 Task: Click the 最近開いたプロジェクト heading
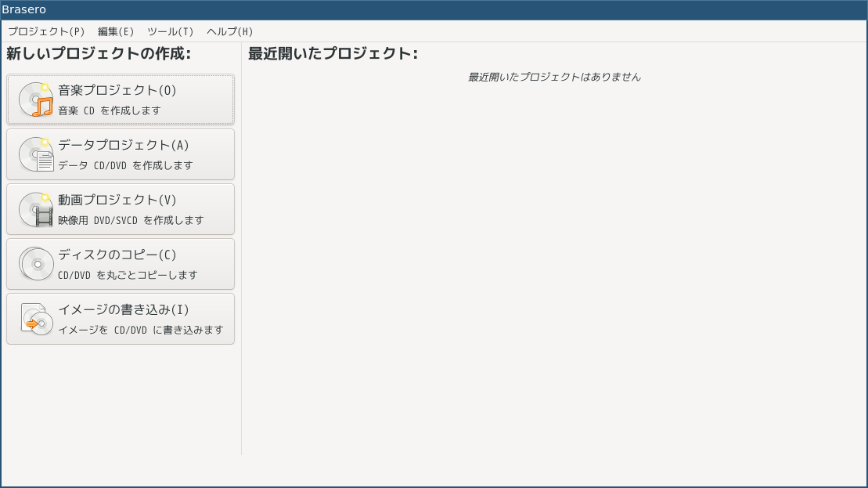tap(333, 54)
